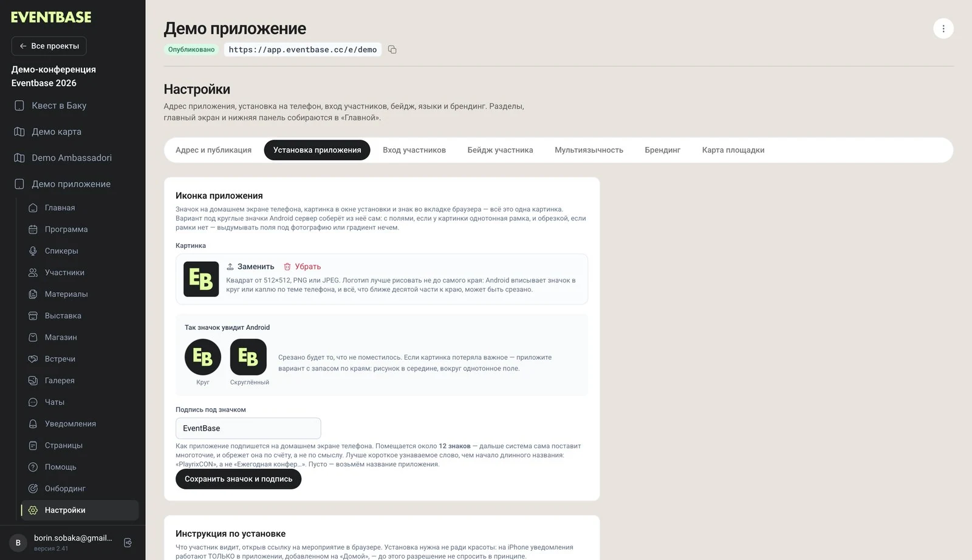Viewport: 972px width, 560px height.
Task: Switch to the Вход участников tab
Action: tap(414, 150)
